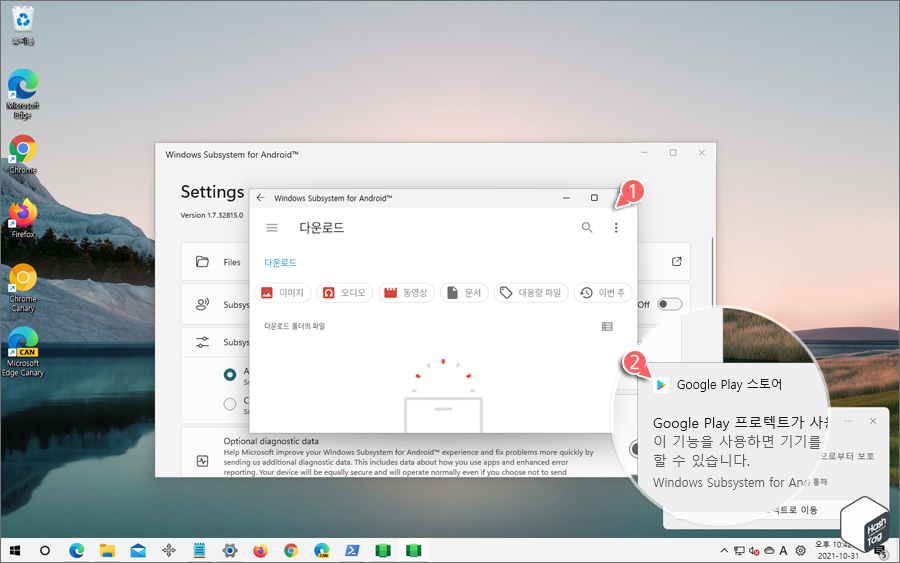Click the Cortana circle on taskbar
Image resolution: width=900 pixels, height=563 pixels.
click(x=45, y=551)
